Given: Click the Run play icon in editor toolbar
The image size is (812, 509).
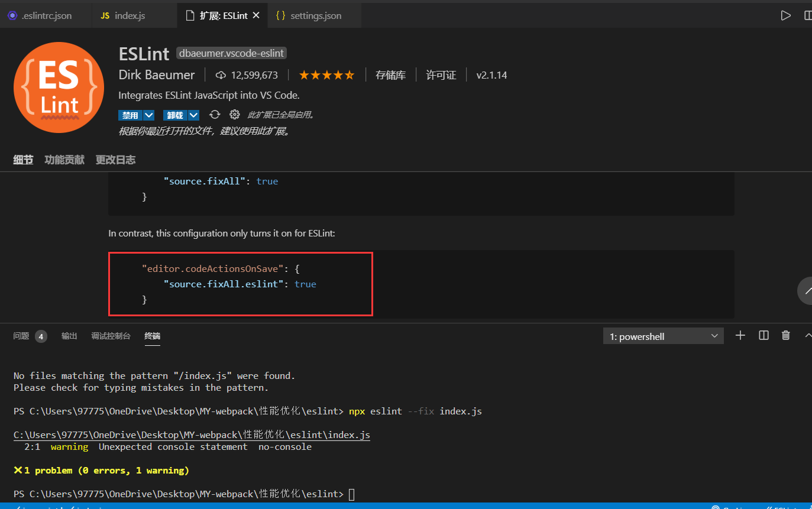Looking at the screenshot, I should 785,15.
